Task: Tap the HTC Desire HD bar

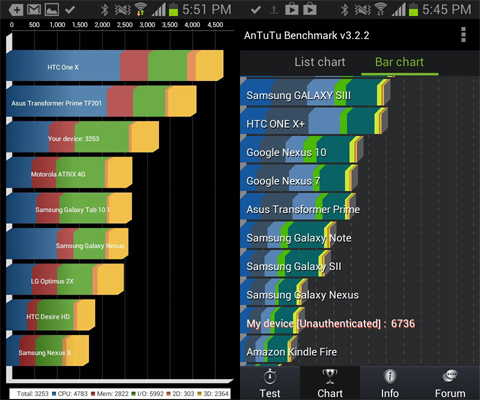Action: (x=51, y=315)
